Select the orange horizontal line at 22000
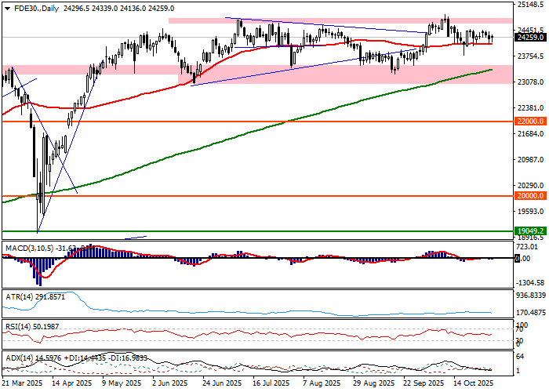Image resolution: width=549 pixels, height=392 pixels. click(235, 122)
